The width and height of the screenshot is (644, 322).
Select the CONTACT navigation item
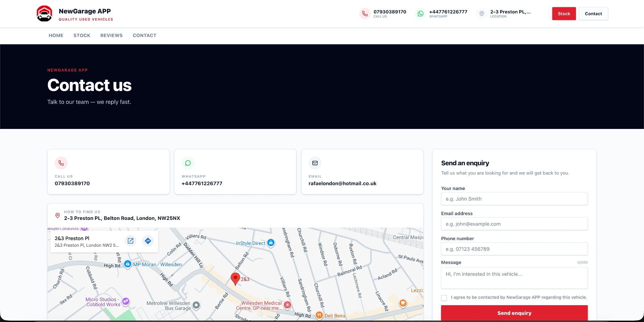pyautogui.click(x=145, y=36)
